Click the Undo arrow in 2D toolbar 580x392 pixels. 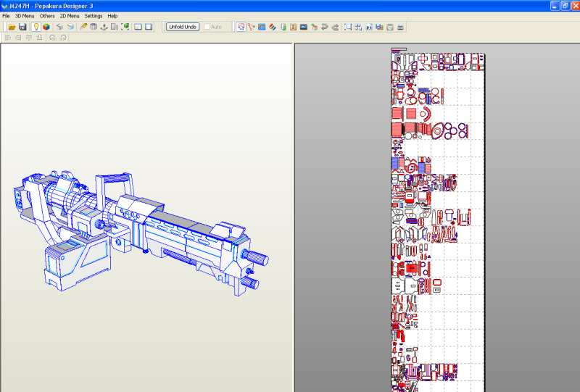coord(325,27)
